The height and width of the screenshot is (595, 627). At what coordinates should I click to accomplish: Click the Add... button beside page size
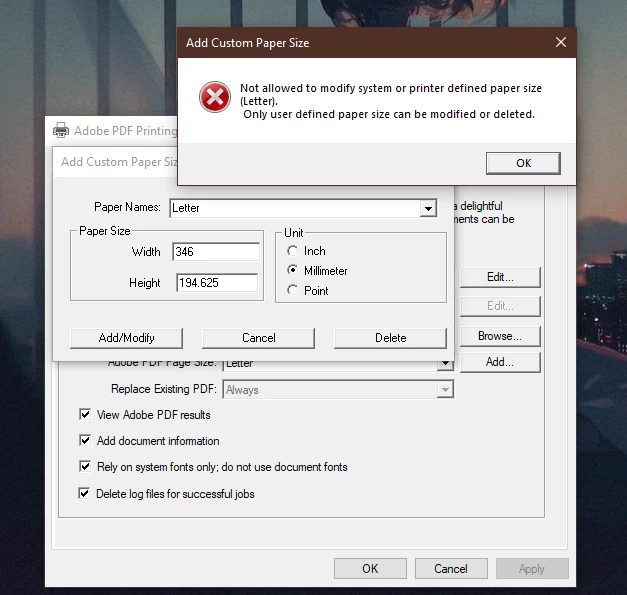point(500,362)
